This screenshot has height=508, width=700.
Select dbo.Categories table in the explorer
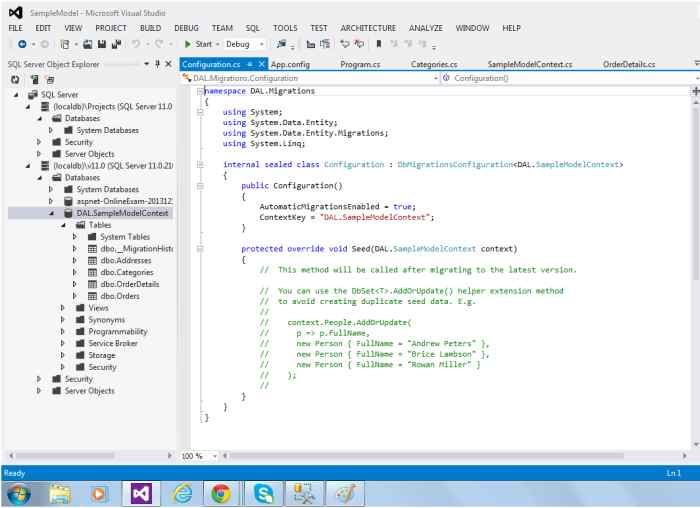[x=126, y=272]
